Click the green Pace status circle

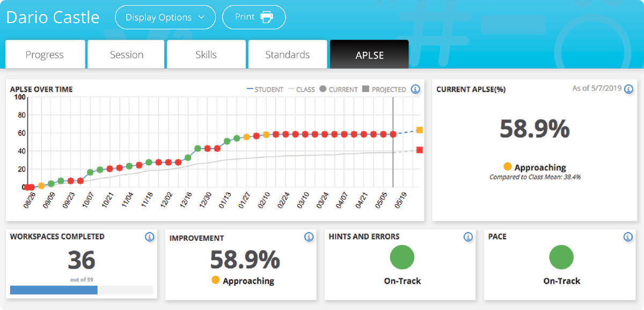point(561,257)
